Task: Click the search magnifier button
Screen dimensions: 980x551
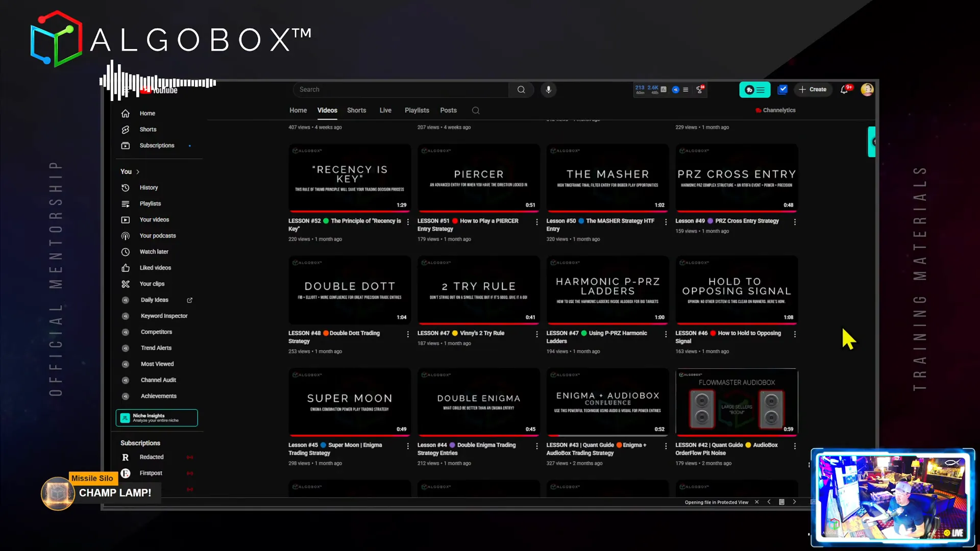Action: click(x=521, y=90)
